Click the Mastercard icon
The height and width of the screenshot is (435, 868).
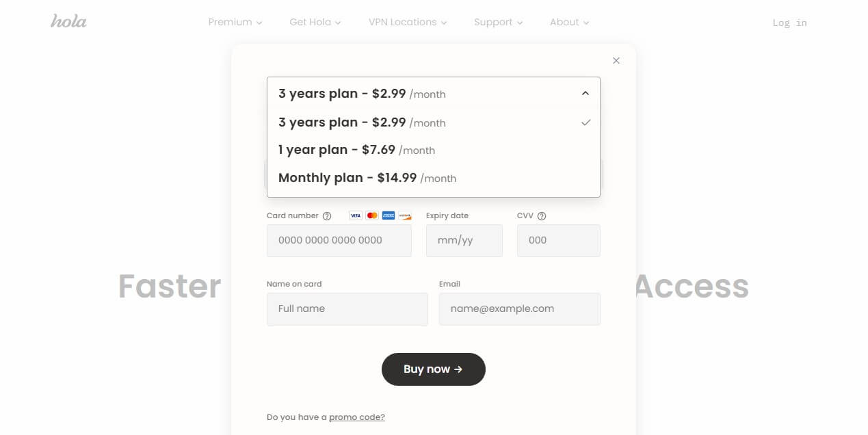point(371,215)
